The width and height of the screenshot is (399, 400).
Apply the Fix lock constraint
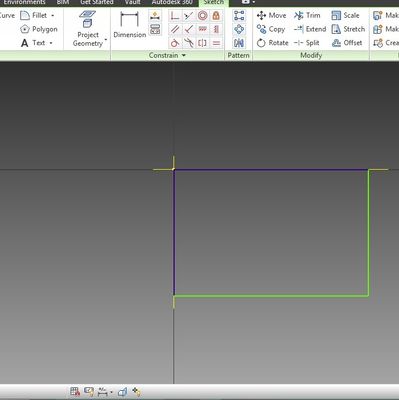216,16
